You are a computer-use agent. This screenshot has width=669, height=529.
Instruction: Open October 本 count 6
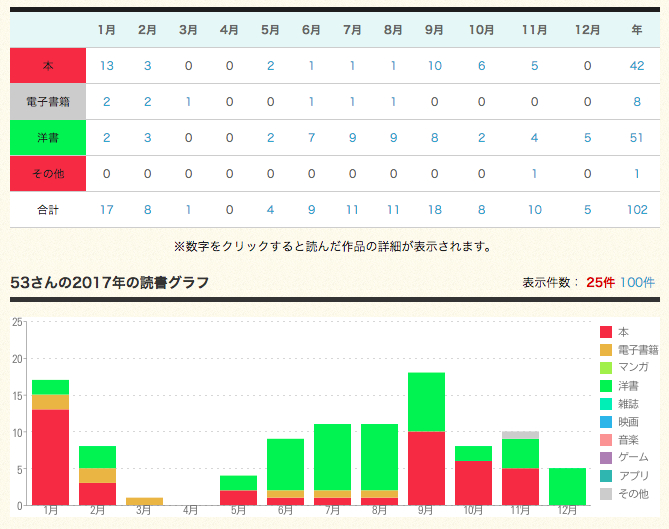coord(481,66)
